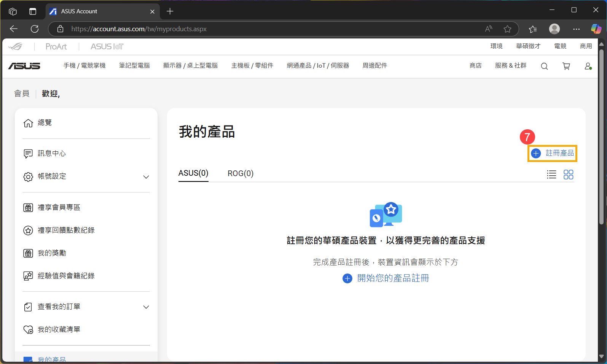The width and height of the screenshot is (607, 364).
Task: Switch to the ASUS(0) tab
Action: pyautogui.click(x=193, y=173)
